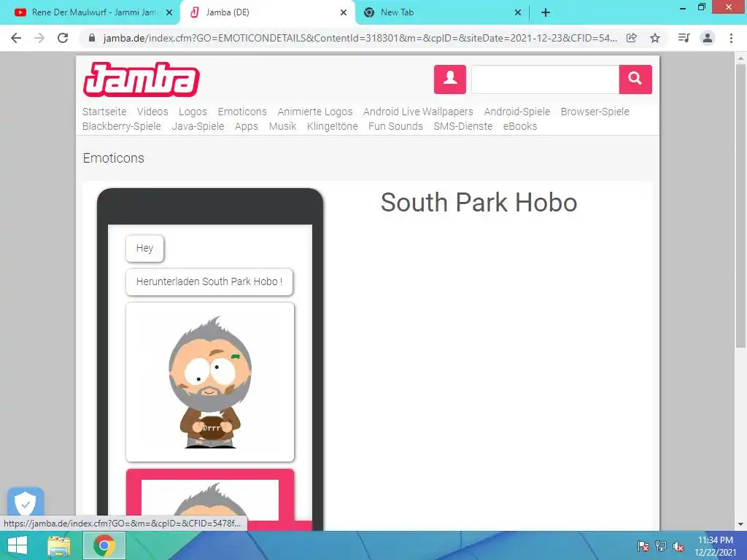The width and height of the screenshot is (747, 560).
Task: Click the Herunterladen South Park Hobo bubble
Action: pyautogui.click(x=209, y=281)
